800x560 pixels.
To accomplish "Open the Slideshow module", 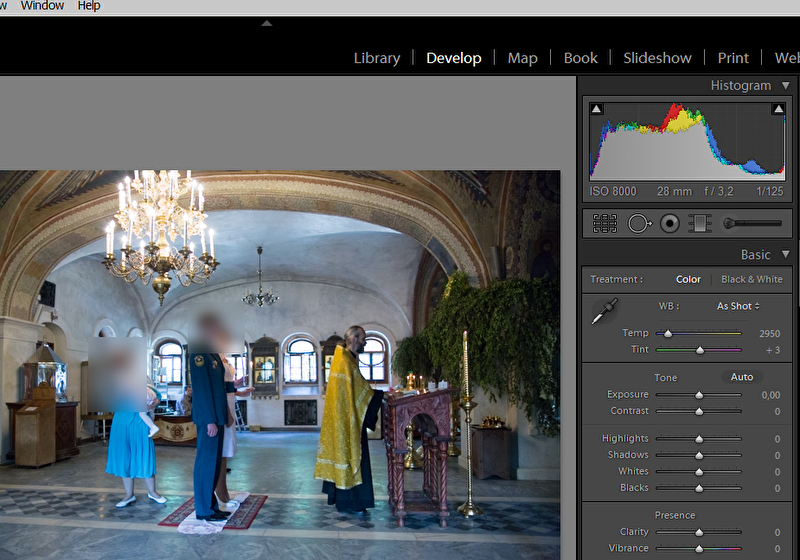I will click(657, 58).
